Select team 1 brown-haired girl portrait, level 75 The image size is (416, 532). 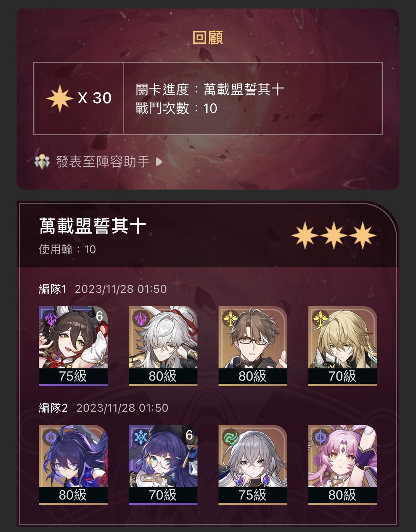pos(73,346)
